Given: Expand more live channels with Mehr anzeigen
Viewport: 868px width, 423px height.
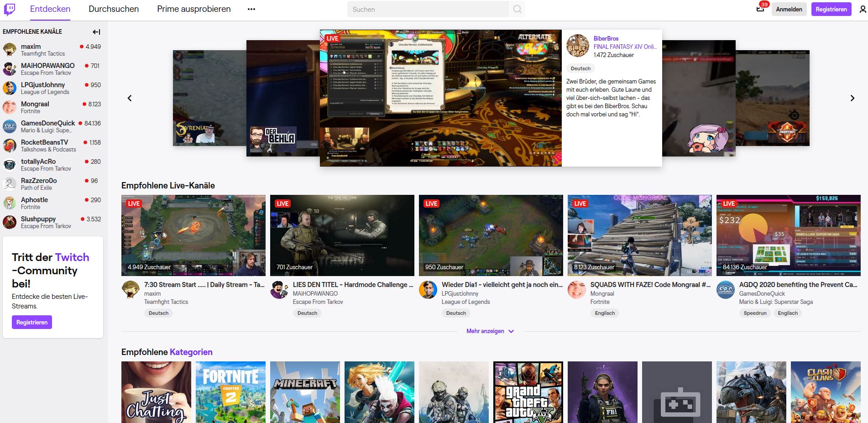Looking at the screenshot, I should (490, 331).
